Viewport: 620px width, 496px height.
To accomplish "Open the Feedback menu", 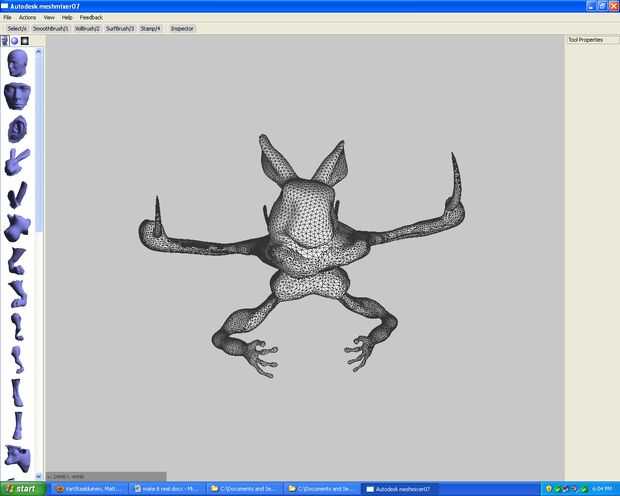I will (91, 17).
